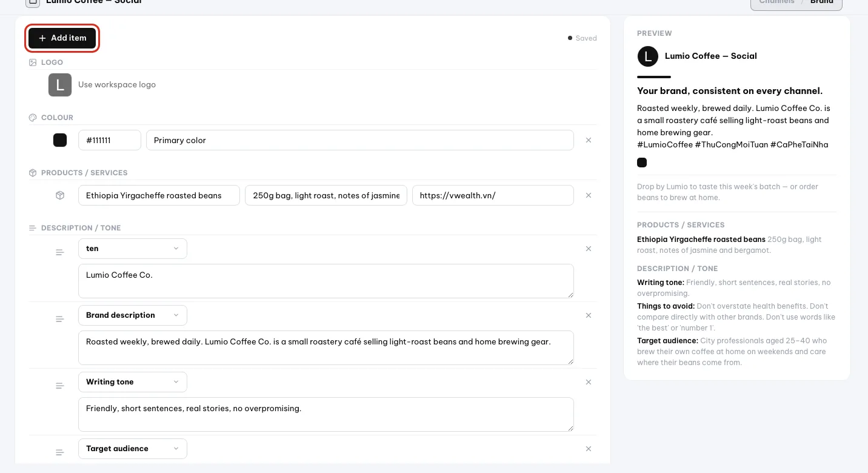Click the drag handle of the Brand description row

pyautogui.click(x=60, y=319)
